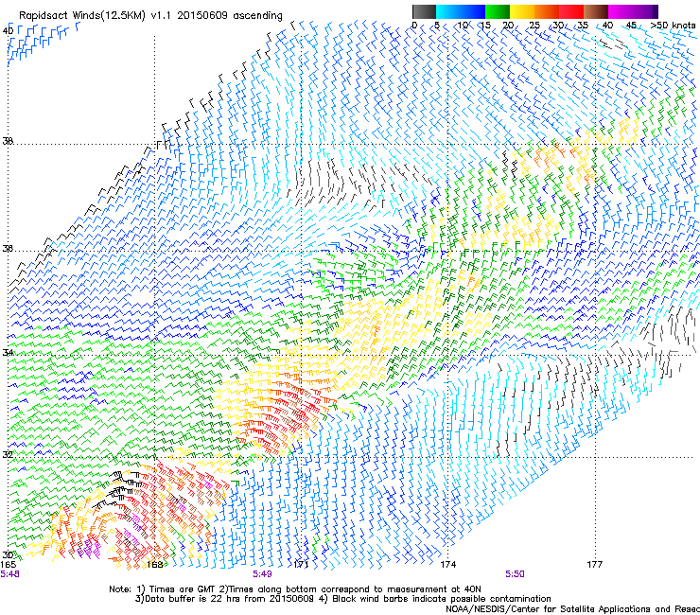Click the '177' longitude axis label
Viewport: 700px width, 615px height.
pyautogui.click(x=594, y=565)
